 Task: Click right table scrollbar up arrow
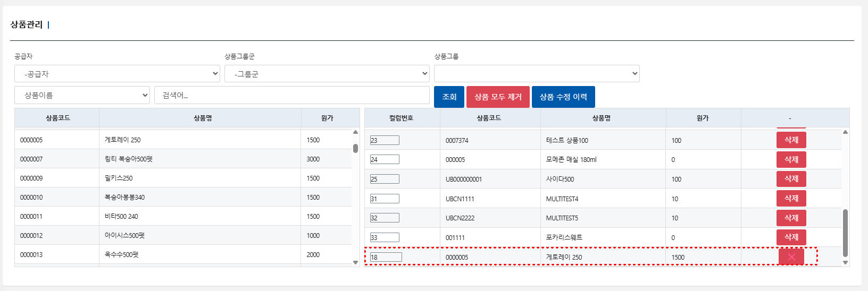click(x=845, y=132)
